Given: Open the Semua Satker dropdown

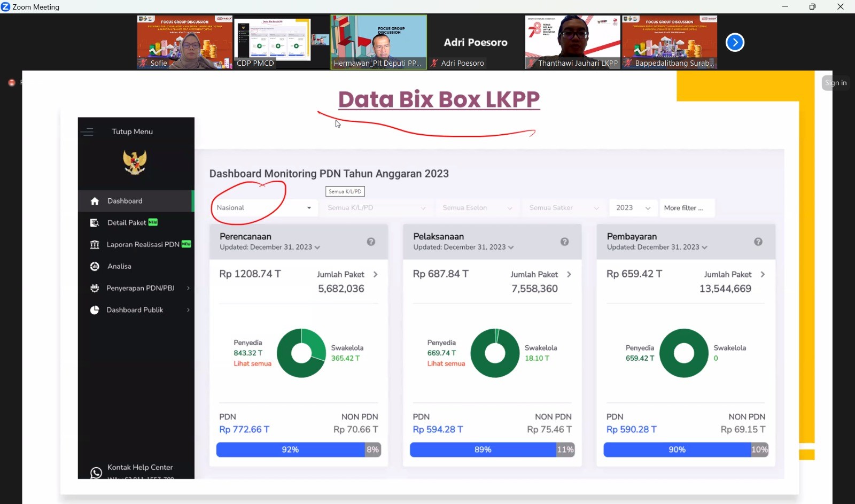Looking at the screenshot, I should point(564,208).
